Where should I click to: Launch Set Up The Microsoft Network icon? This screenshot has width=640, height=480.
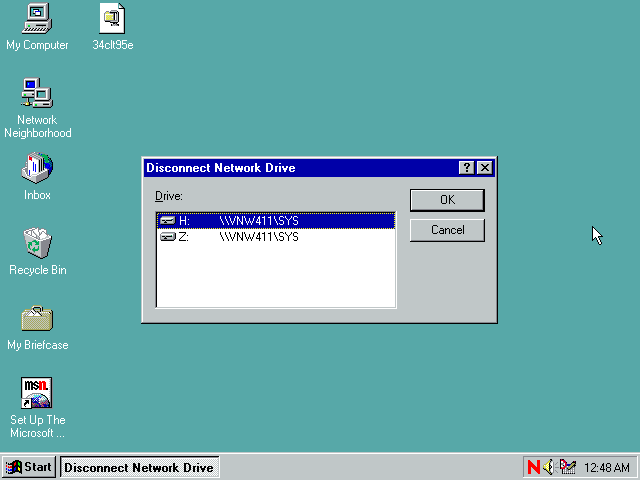37,393
